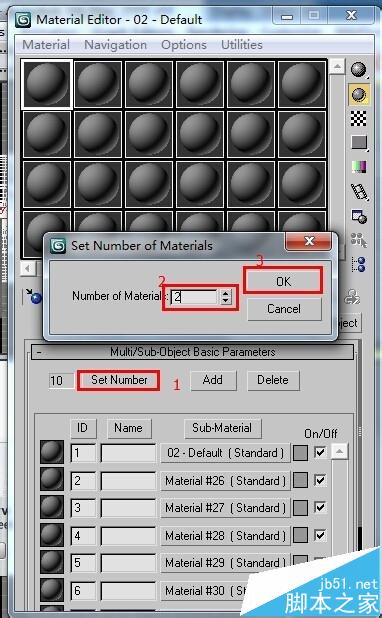Toggle On/Off checkbox for ID 1
This screenshot has width=382, height=618.
point(320,452)
